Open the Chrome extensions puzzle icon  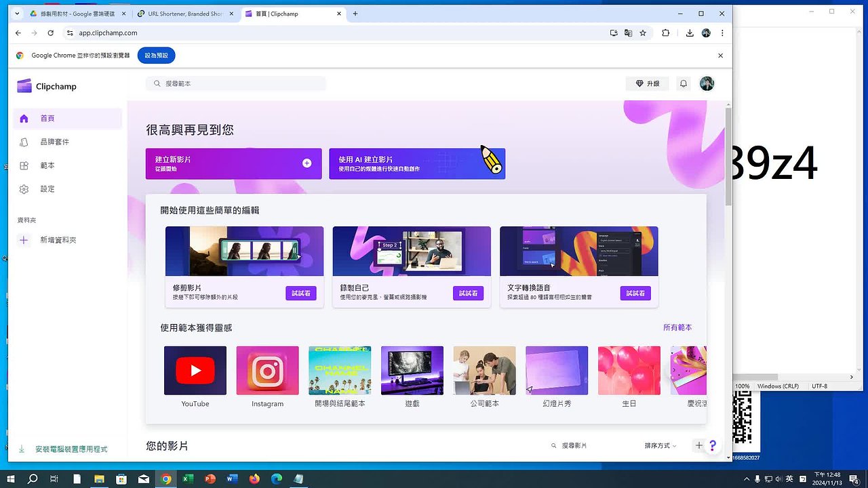(666, 33)
